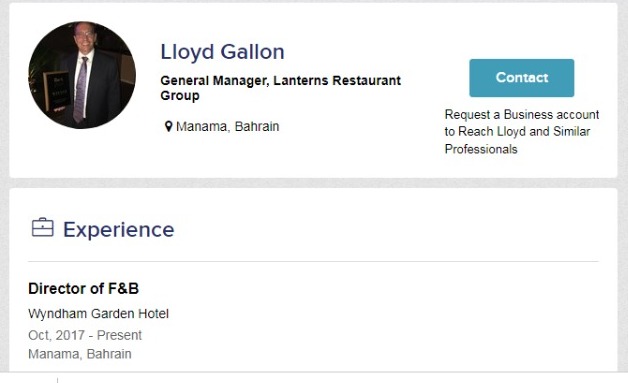
Task: Click Manama, Bahrain beside the pin icon
Action: (227, 127)
